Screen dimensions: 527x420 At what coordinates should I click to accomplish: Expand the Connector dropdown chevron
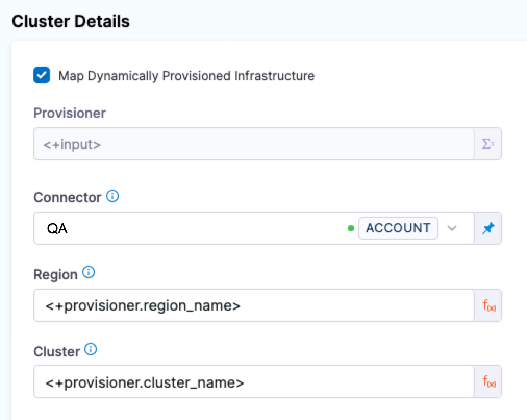452,228
